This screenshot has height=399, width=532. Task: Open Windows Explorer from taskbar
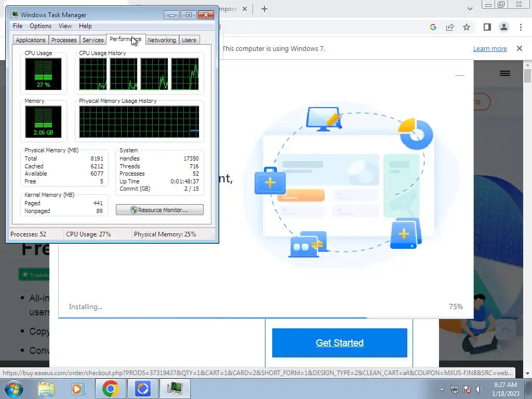(x=46, y=389)
